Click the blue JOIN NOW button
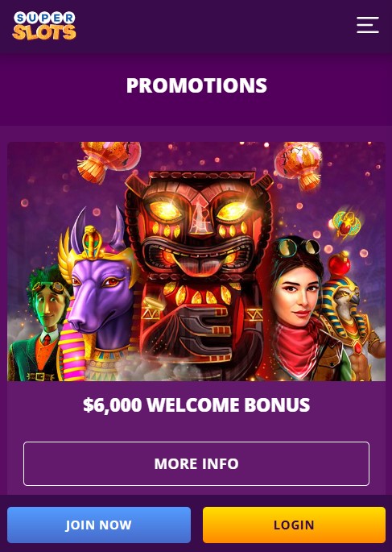Screen dimensions: 392x552 (x=99, y=525)
